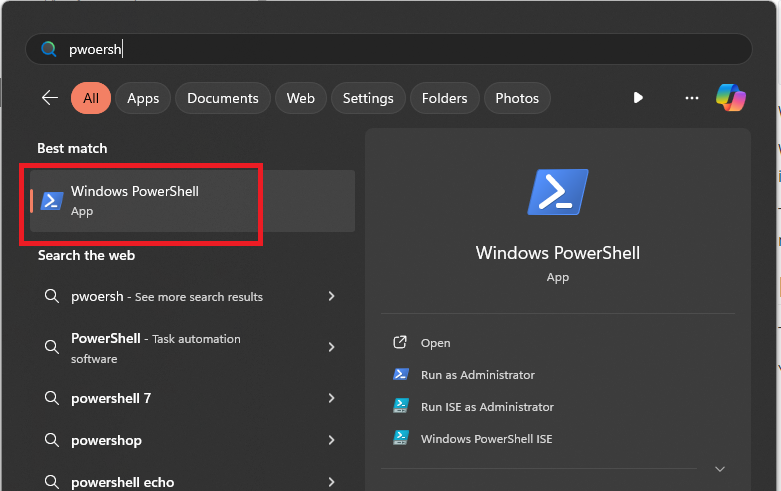Click Open in the details pane

click(x=436, y=343)
